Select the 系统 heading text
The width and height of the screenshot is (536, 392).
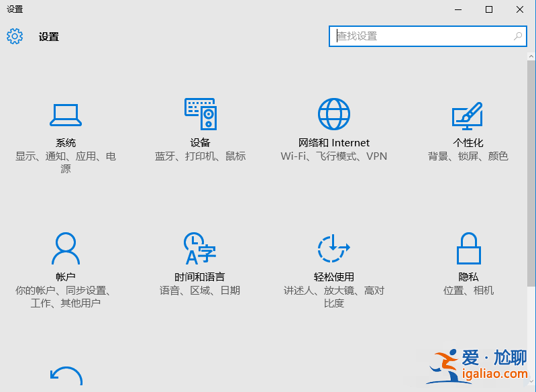pyautogui.click(x=66, y=143)
